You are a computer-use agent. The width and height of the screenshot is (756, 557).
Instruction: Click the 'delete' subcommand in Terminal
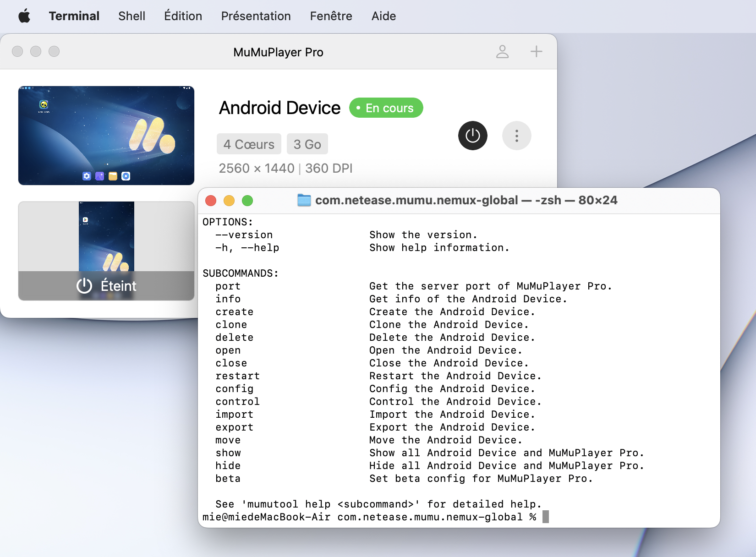pyautogui.click(x=234, y=338)
